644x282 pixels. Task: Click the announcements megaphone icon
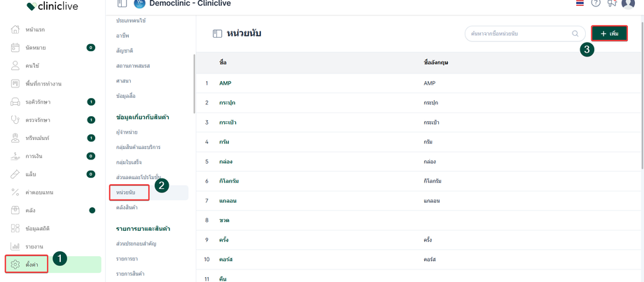tap(612, 3)
